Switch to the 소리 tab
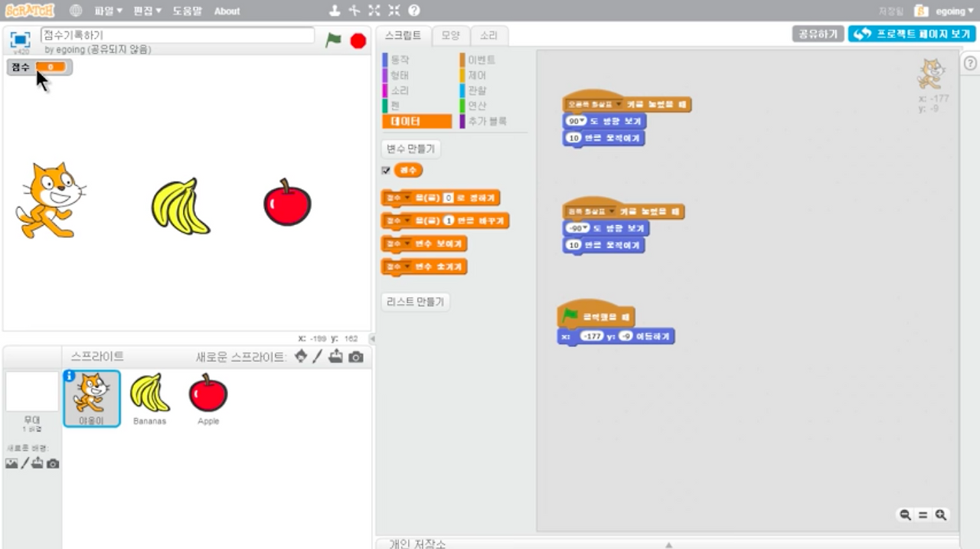 pyautogui.click(x=488, y=35)
